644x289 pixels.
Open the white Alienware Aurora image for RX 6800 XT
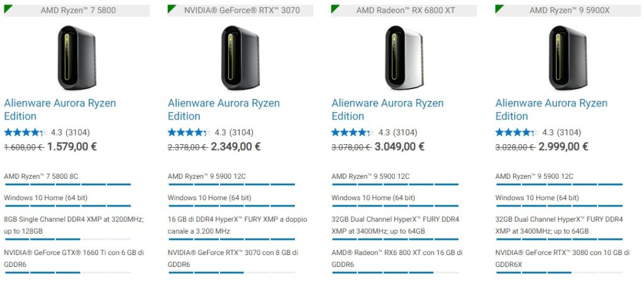404,57
